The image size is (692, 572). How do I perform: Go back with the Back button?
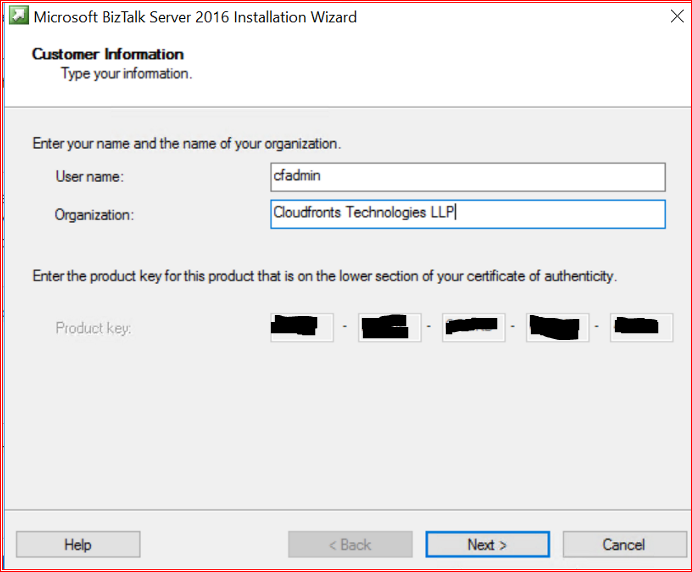[x=349, y=544]
